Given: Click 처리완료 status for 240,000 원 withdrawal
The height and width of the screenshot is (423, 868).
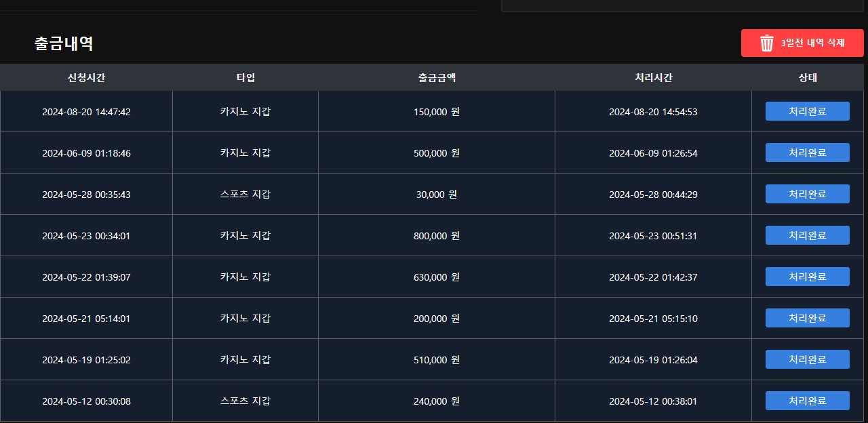Looking at the screenshot, I should (x=807, y=401).
